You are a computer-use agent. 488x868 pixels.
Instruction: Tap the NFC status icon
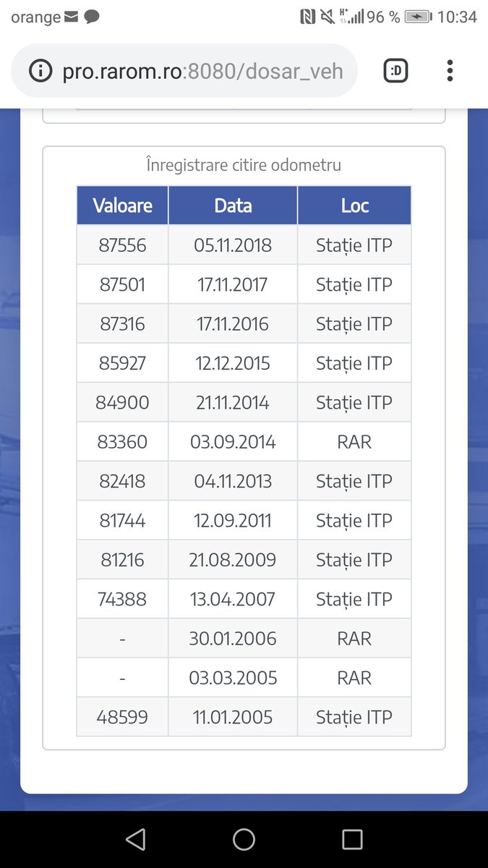307,17
